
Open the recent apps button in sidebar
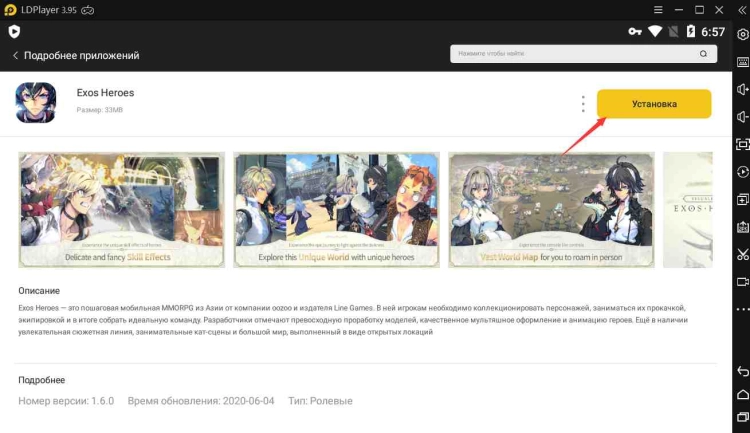click(742, 417)
